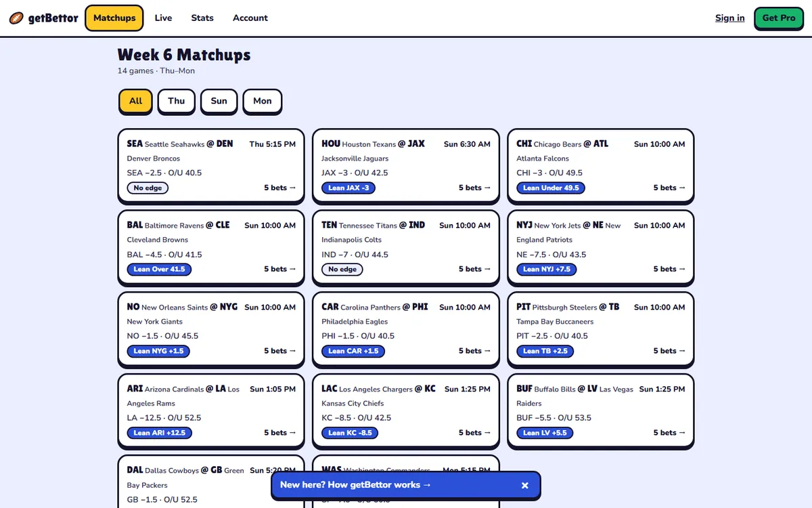The height and width of the screenshot is (508, 812).
Task: Click 'NO −1.5 · O/U 45.5' odds line
Action: tap(163, 336)
